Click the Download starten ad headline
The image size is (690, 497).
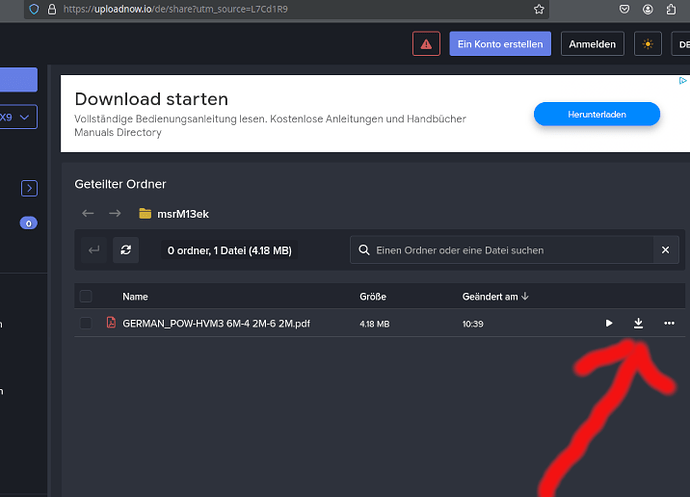pyautogui.click(x=151, y=99)
